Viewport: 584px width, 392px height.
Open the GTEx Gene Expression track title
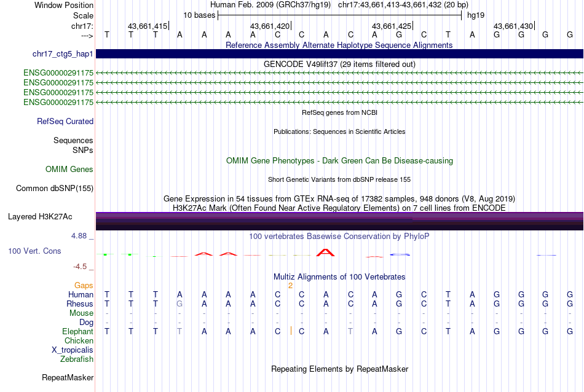coord(339,198)
